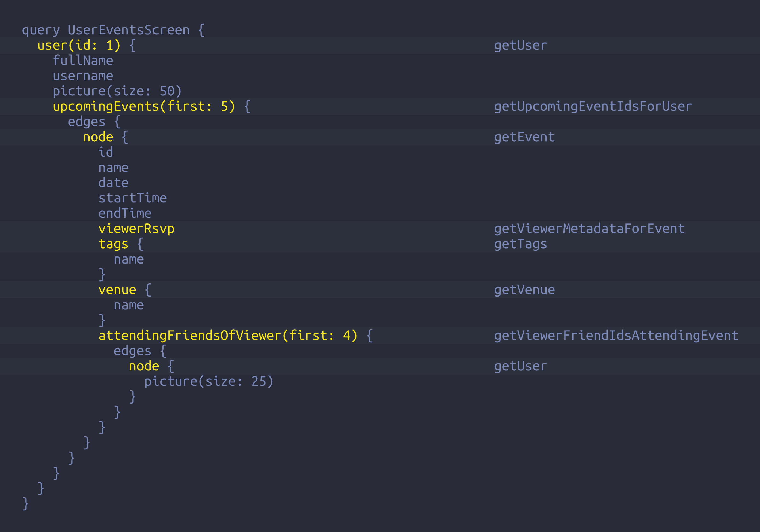The height and width of the screenshot is (532, 760).
Task: Click the startTime field
Action: coord(132,198)
